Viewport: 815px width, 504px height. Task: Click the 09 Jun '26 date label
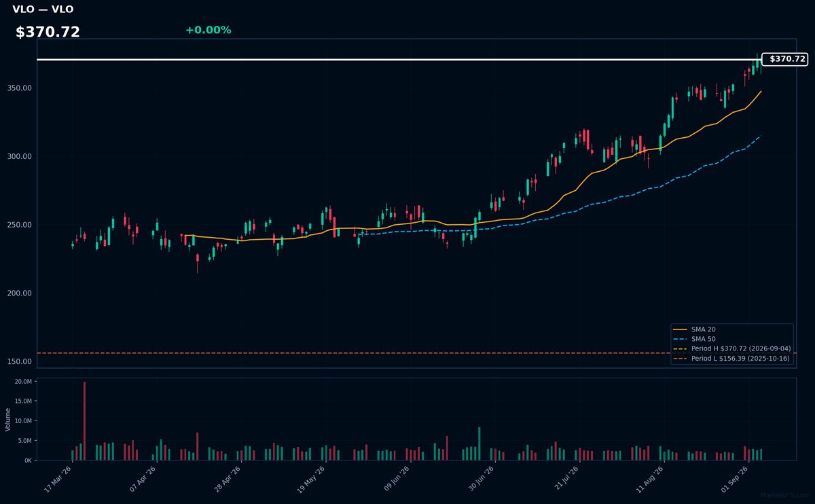pyautogui.click(x=395, y=481)
